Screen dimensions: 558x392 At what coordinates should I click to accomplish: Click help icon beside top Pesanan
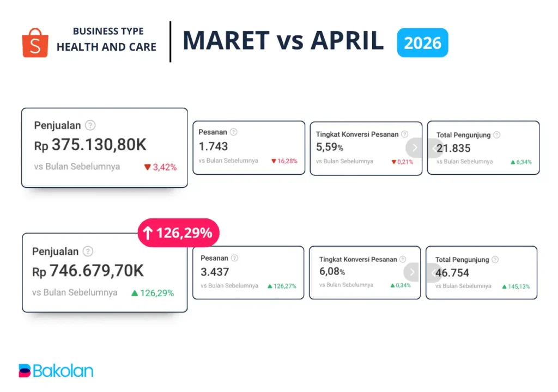pyautogui.click(x=234, y=132)
